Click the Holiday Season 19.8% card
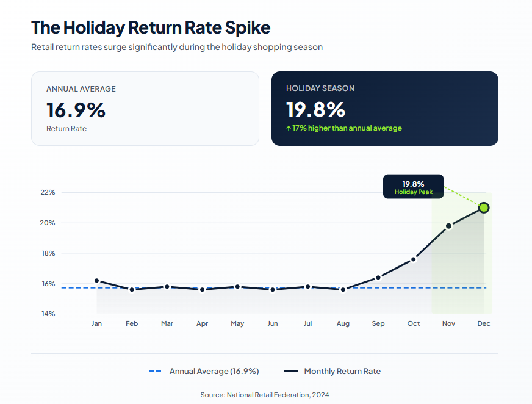The width and height of the screenshot is (532, 404). [x=384, y=109]
